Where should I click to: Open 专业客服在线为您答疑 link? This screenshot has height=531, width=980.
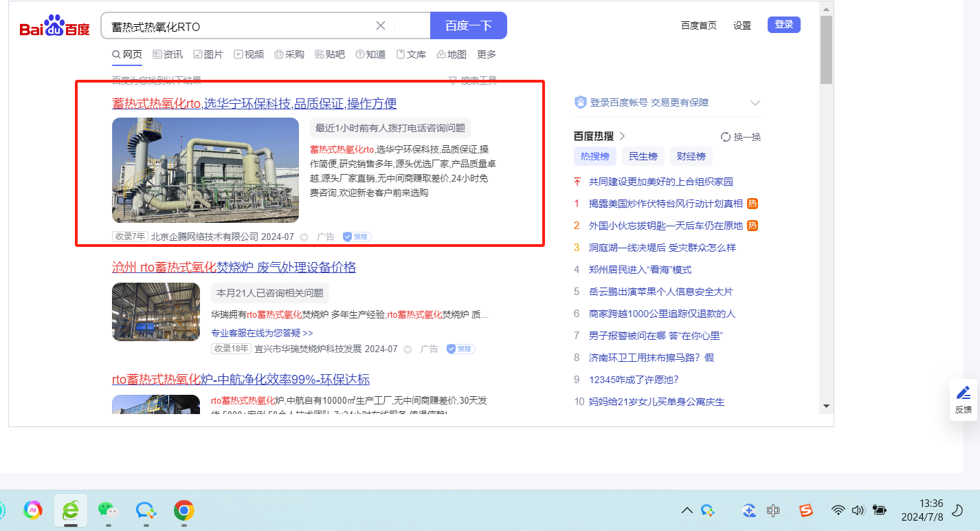(x=262, y=333)
